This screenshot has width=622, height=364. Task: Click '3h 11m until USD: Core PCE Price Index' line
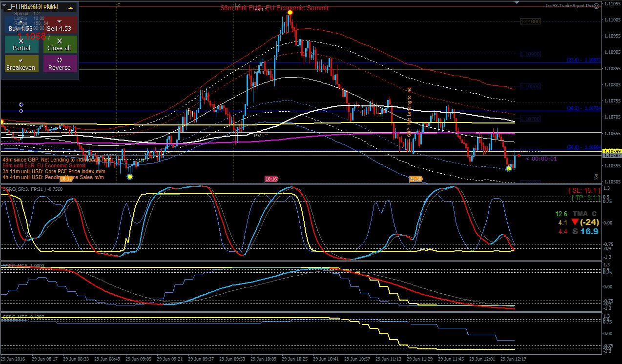point(54,171)
